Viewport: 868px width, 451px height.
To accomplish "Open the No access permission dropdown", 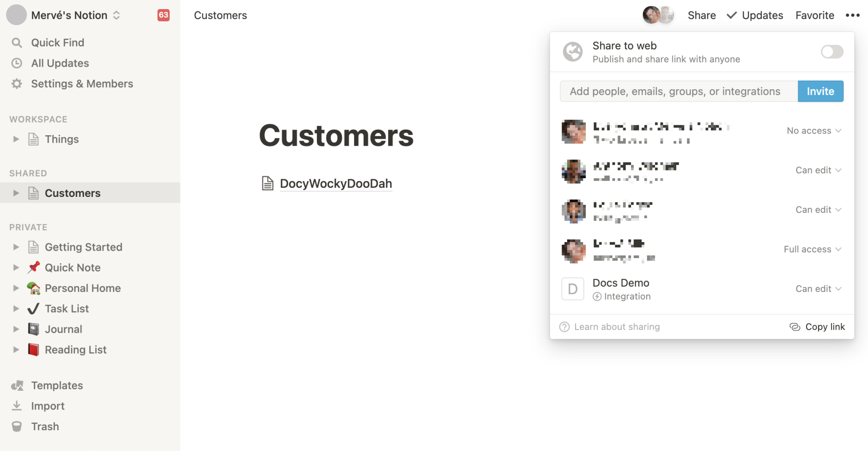I will 813,131.
